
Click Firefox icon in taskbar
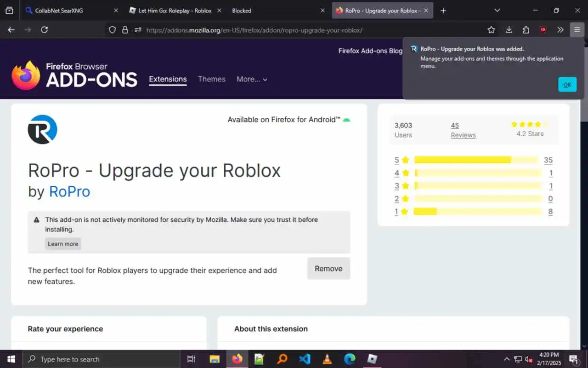click(237, 359)
